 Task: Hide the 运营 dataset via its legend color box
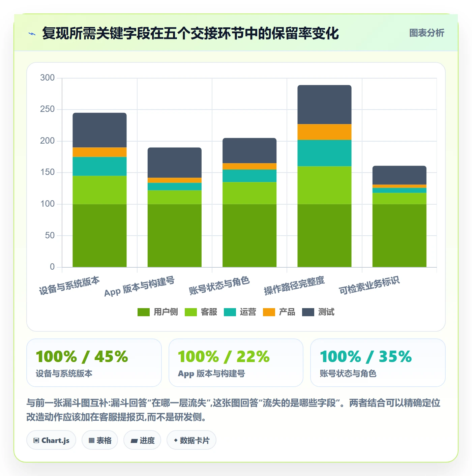230,312
